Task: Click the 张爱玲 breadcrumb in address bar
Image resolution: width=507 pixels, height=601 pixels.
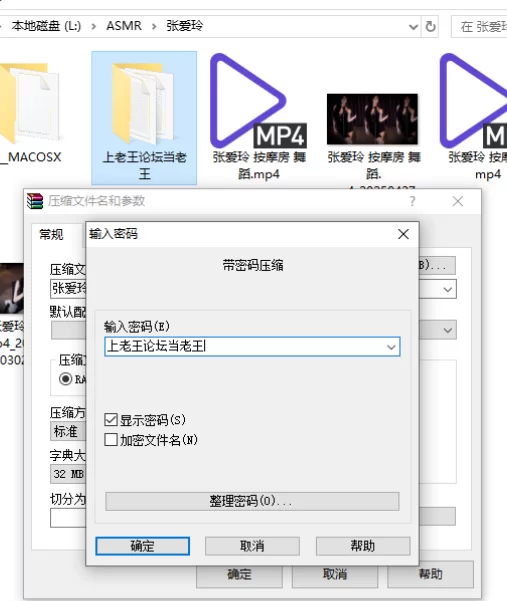Action: click(184, 26)
